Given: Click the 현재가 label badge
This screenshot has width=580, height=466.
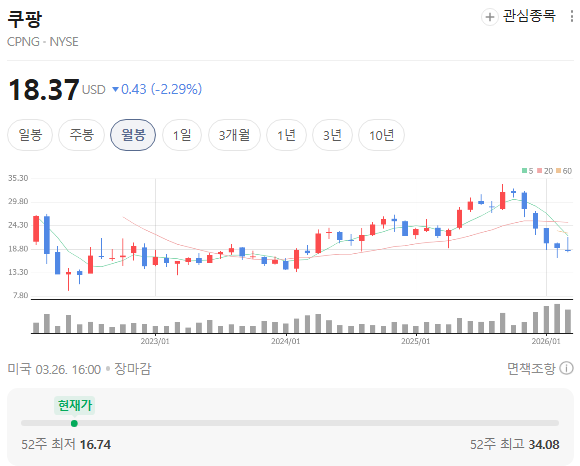Looking at the screenshot, I should pyautogui.click(x=75, y=405).
